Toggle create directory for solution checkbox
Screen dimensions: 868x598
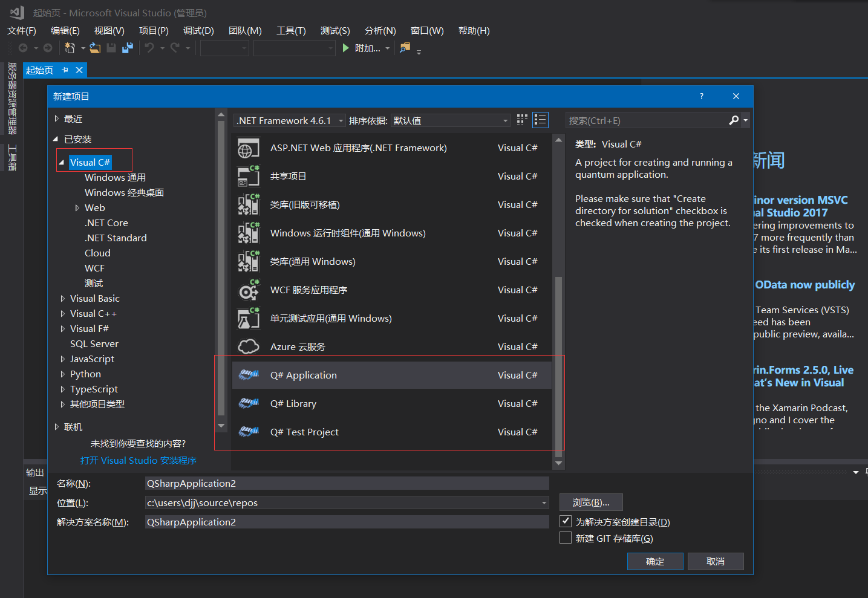[566, 521]
